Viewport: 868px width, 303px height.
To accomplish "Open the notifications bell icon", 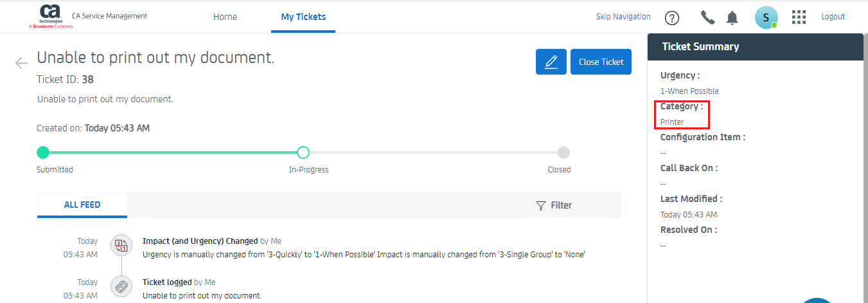I will 732,17.
